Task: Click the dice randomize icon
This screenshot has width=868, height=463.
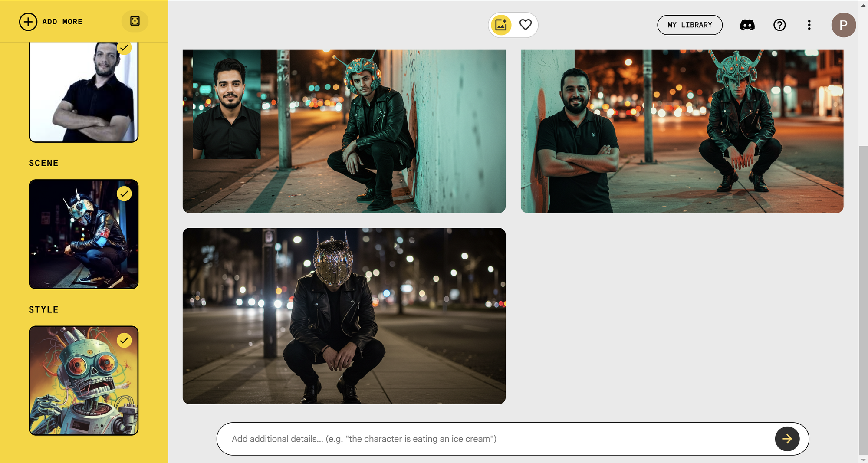Action: pyautogui.click(x=135, y=21)
